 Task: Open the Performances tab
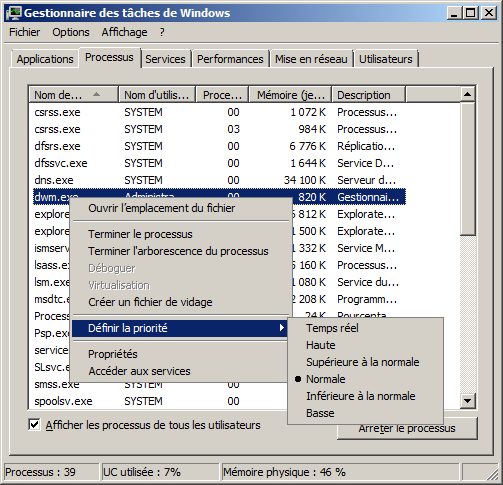coord(230,59)
